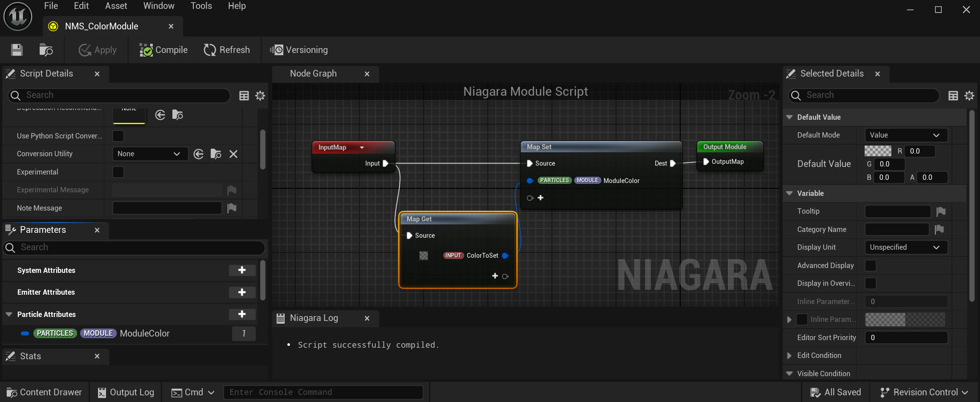Open Selected Details table view options icon
This screenshot has height=402, width=980.
click(953, 95)
